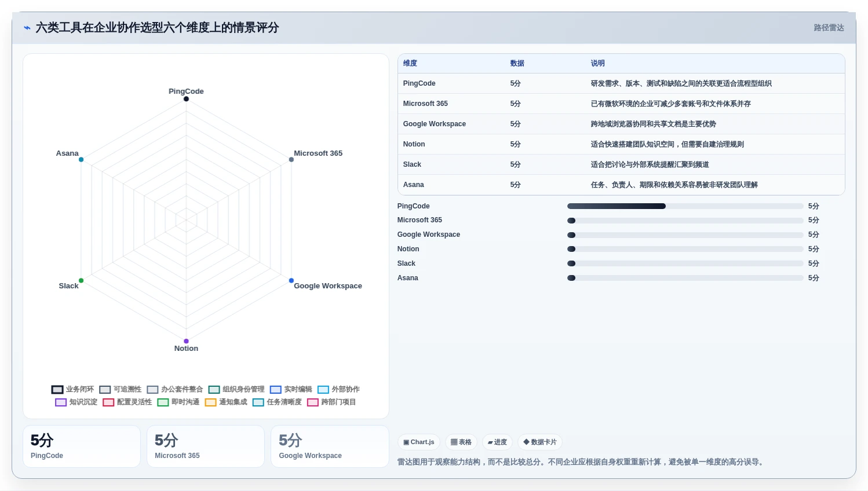
Task: Click the Asana axis label on the radar chart
Action: click(67, 153)
